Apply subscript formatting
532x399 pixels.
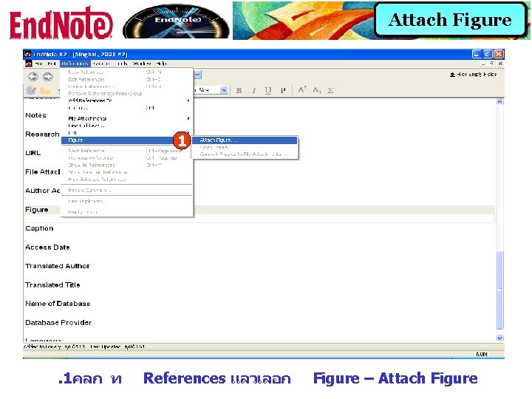316,90
